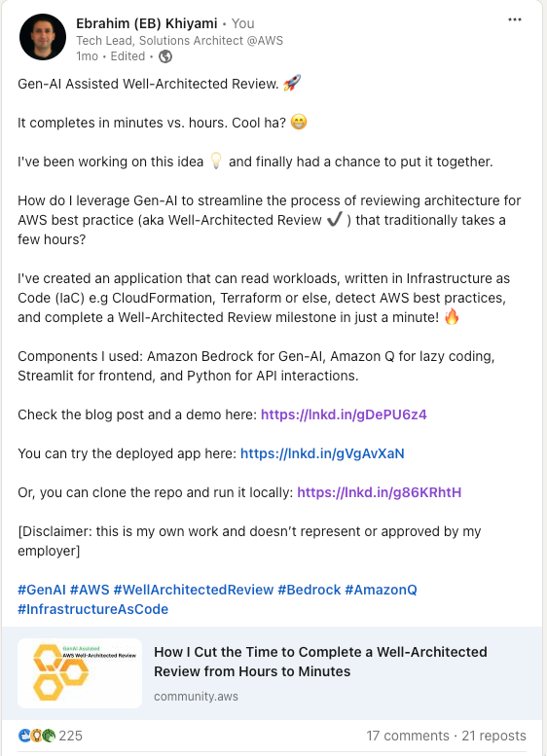
Task: Click the reaction icons next to 225
Action: point(37,736)
